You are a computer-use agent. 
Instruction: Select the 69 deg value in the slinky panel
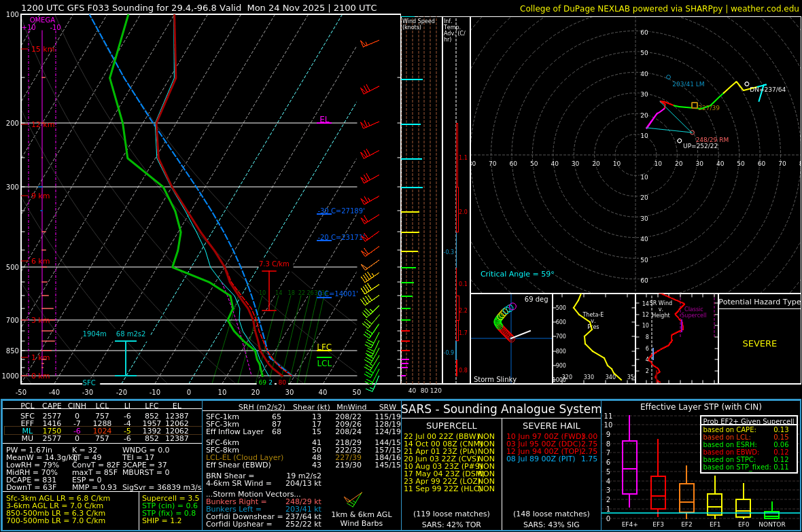536,299
